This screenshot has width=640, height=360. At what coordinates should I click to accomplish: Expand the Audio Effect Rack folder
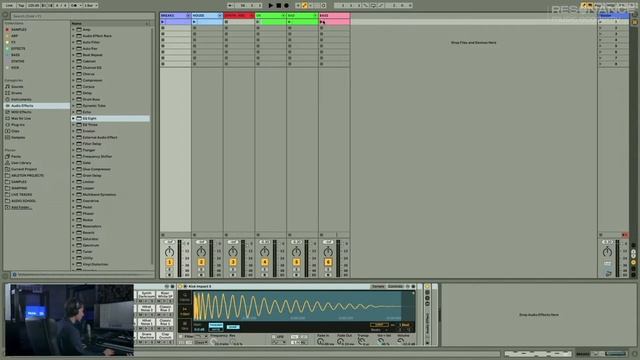[74, 36]
